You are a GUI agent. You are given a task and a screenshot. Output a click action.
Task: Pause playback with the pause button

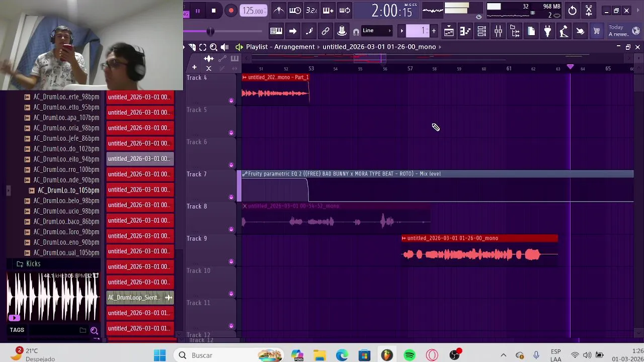tap(197, 11)
